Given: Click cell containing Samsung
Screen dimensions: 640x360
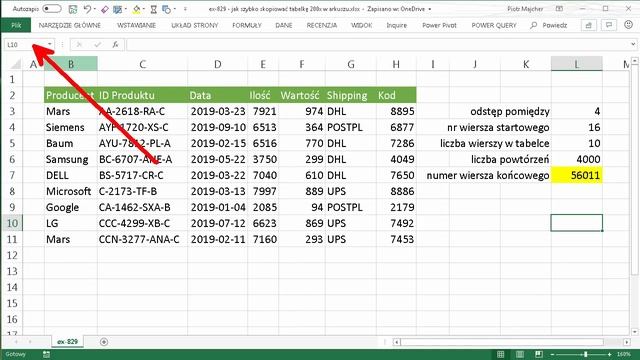Looking at the screenshot, I should [71, 160].
